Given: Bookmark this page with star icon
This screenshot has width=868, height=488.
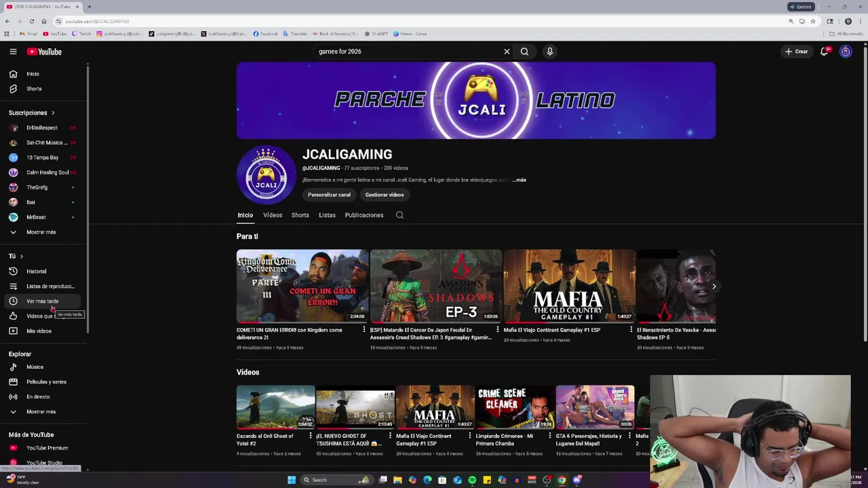Looking at the screenshot, I should (812, 21).
